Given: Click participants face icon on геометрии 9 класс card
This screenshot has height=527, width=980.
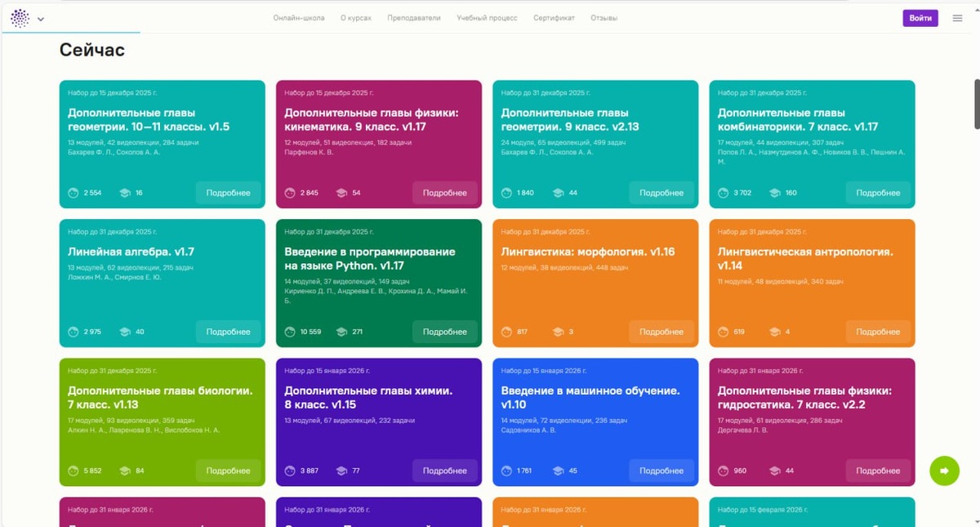Looking at the screenshot, I should (x=506, y=193).
